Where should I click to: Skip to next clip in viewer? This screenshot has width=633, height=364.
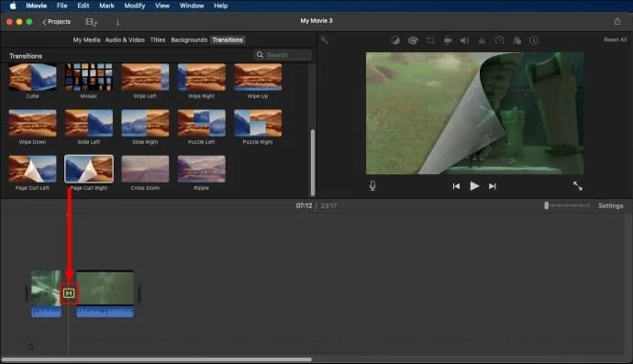pyautogui.click(x=492, y=186)
